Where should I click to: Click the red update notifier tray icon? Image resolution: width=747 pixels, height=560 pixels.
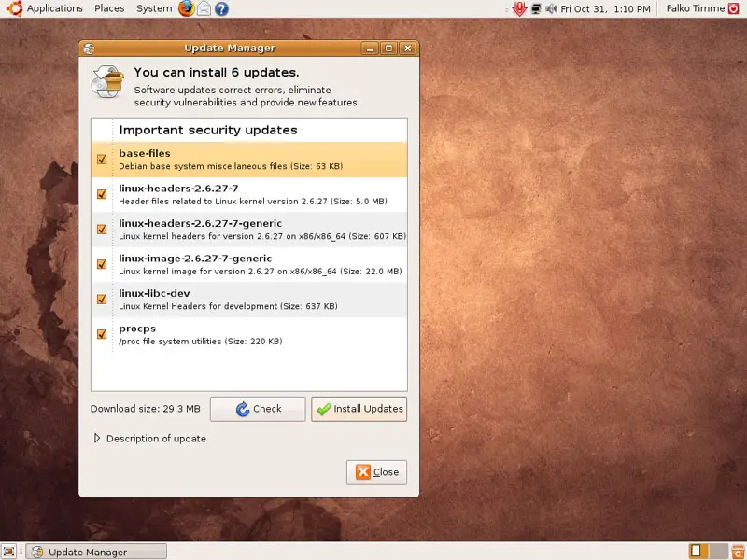click(519, 8)
